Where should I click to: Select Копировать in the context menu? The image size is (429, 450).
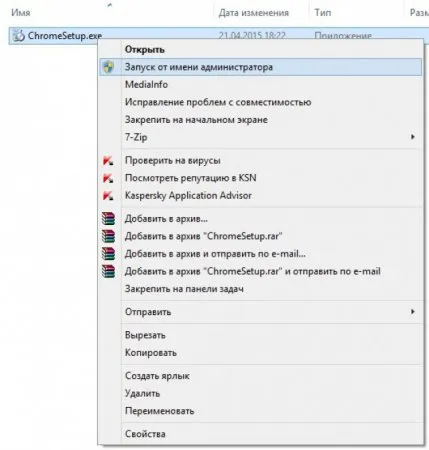(261, 353)
